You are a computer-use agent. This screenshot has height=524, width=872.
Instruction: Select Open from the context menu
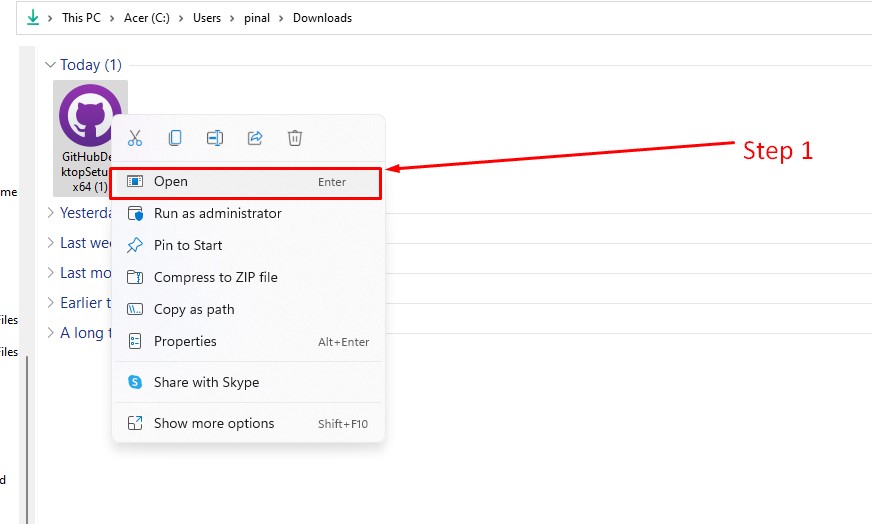point(246,183)
